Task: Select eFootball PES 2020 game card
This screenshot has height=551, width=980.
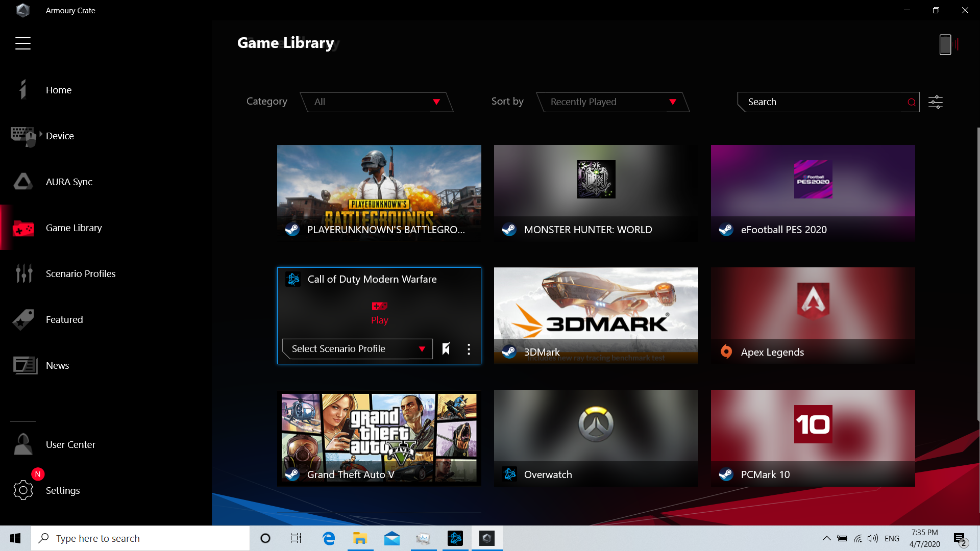Action: tap(813, 193)
